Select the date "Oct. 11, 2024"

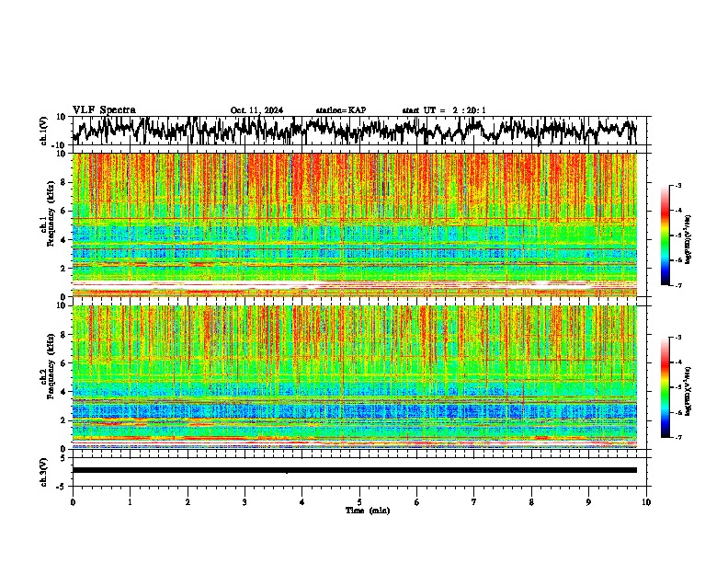(x=256, y=110)
